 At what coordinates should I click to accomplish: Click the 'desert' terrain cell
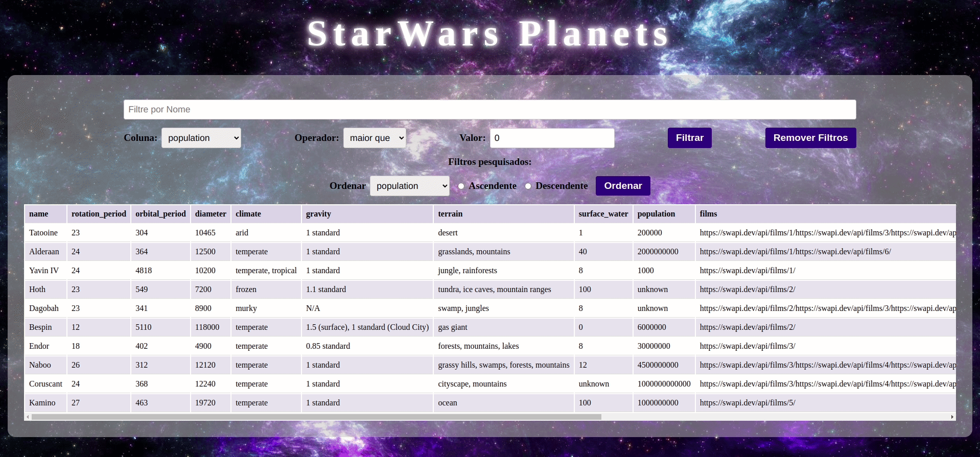[x=504, y=233]
